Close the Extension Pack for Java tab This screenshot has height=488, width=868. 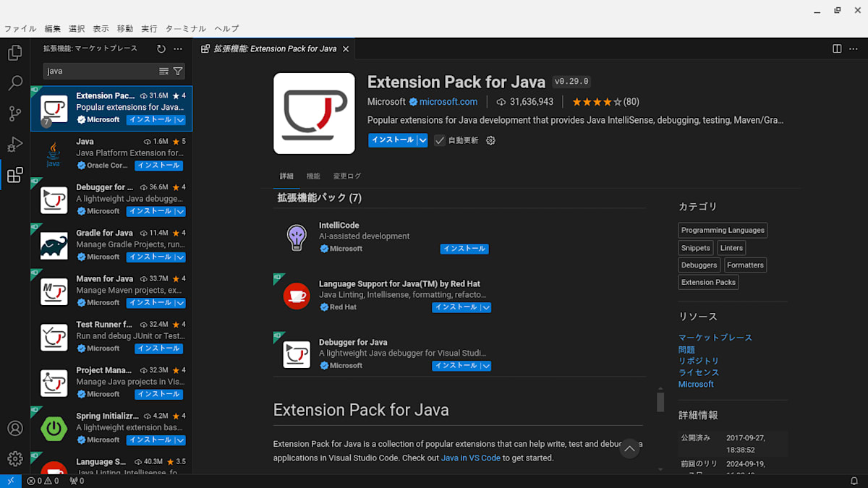pos(346,48)
